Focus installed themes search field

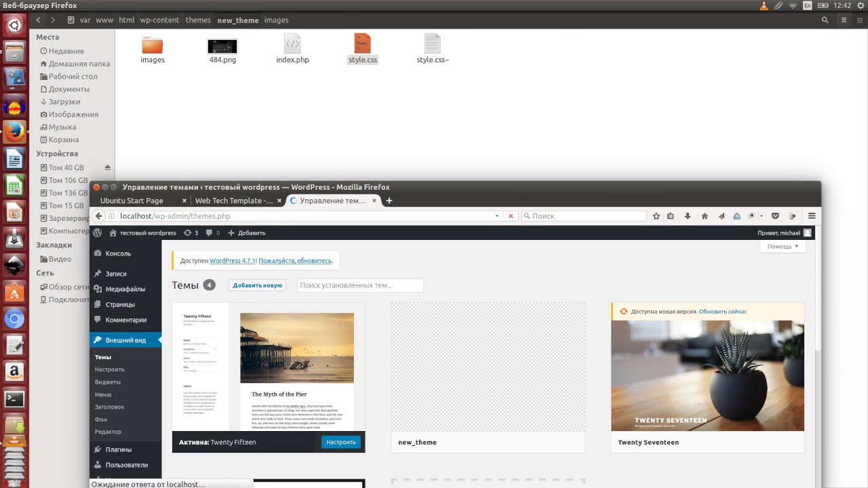[x=361, y=285]
